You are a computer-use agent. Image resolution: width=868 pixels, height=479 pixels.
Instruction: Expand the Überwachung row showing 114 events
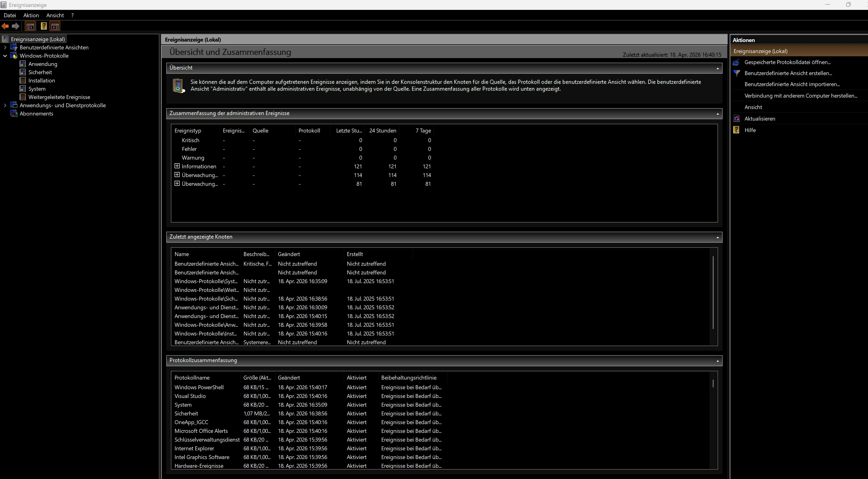click(177, 175)
